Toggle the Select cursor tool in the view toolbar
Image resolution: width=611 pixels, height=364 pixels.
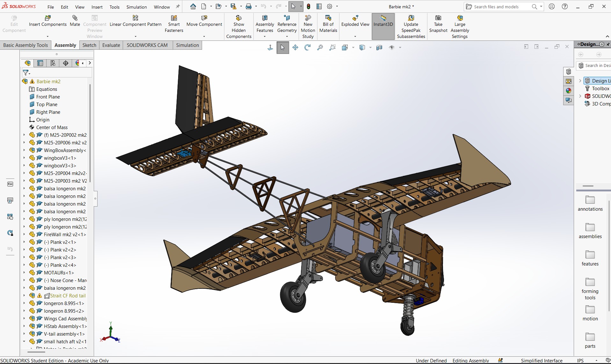pyautogui.click(x=282, y=47)
